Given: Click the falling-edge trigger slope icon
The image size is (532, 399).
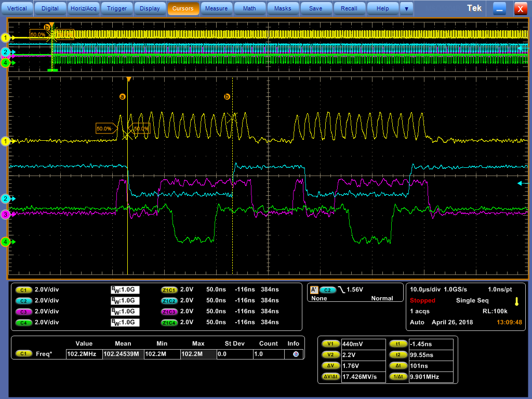Looking at the screenshot, I should [x=341, y=290].
